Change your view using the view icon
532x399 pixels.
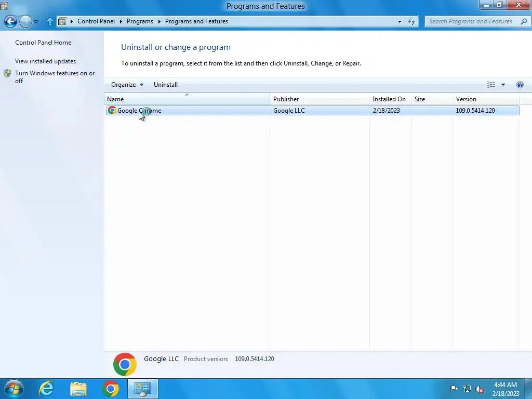[x=490, y=85]
